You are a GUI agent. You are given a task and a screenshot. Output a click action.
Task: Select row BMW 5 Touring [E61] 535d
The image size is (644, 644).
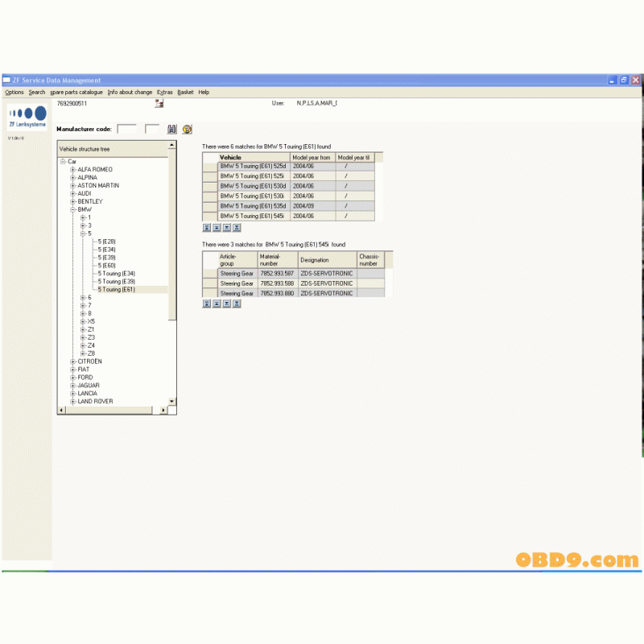click(288, 206)
